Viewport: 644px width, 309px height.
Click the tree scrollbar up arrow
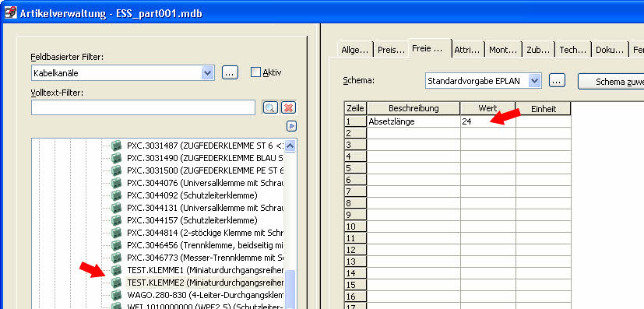pos(290,146)
